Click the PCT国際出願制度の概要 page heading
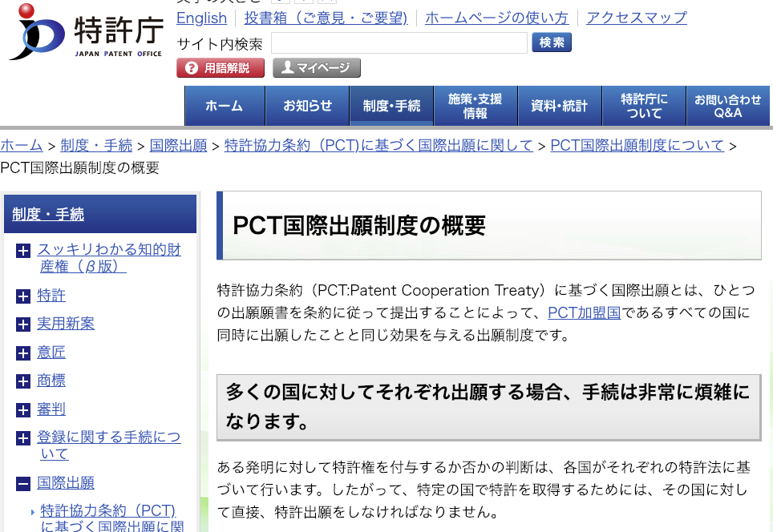Screen dimensions: 773x532 tap(359, 226)
